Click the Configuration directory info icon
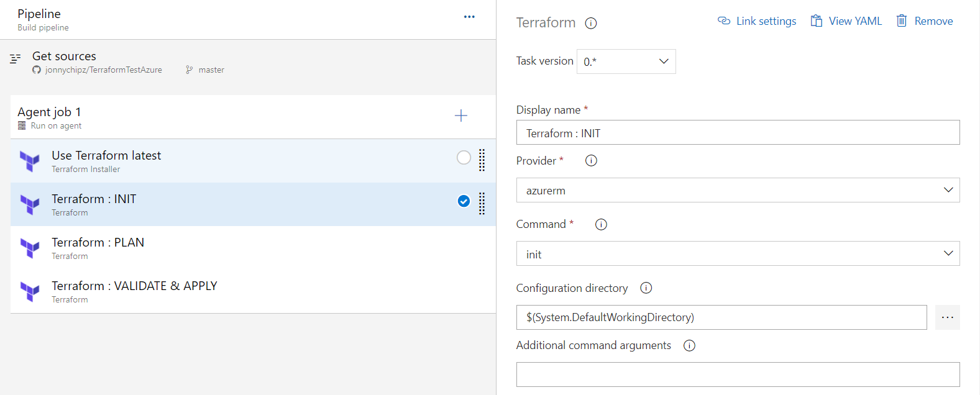The height and width of the screenshot is (395, 980). pos(646,288)
